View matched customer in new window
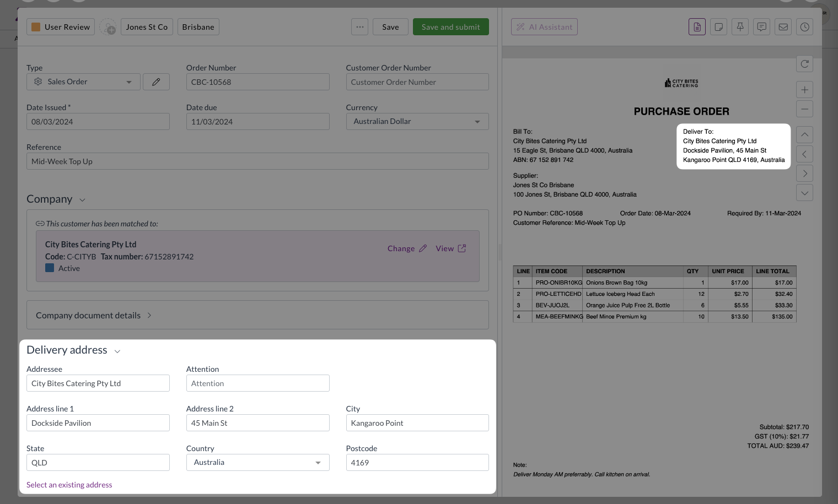The height and width of the screenshot is (504, 838). [x=451, y=248]
